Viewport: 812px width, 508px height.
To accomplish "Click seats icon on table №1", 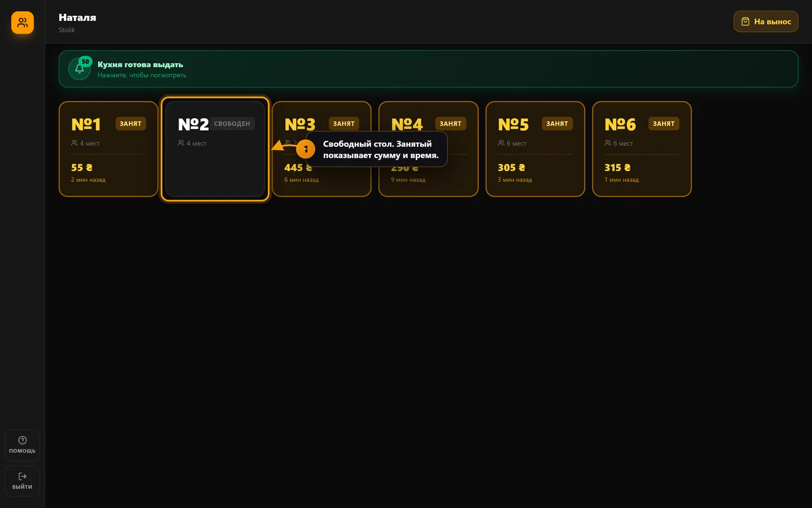I will [x=75, y=143].
